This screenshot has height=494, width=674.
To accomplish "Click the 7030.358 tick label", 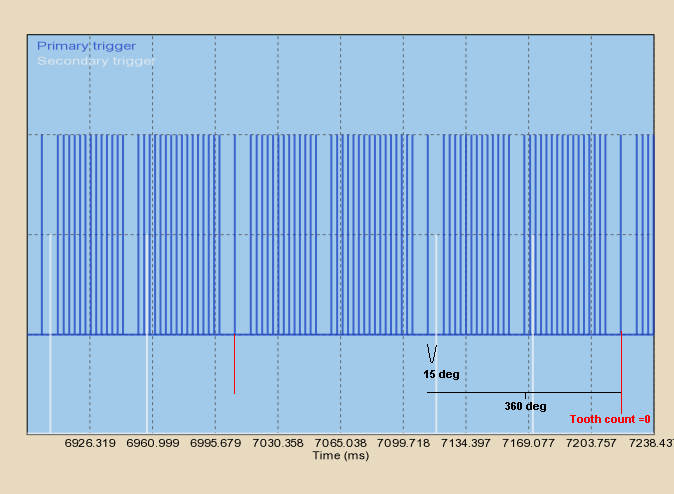I will click(278, 443).
